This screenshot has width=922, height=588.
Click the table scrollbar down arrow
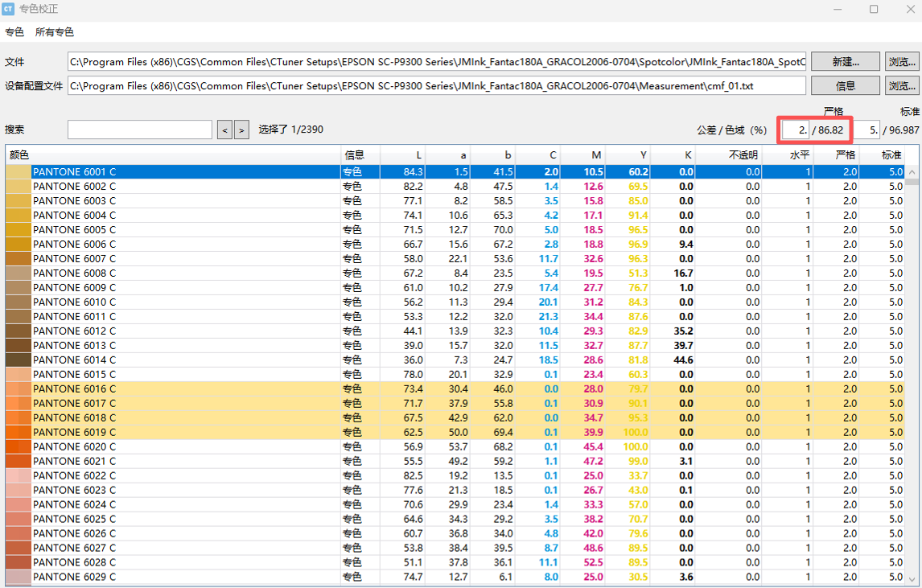(x=912, y=578)
